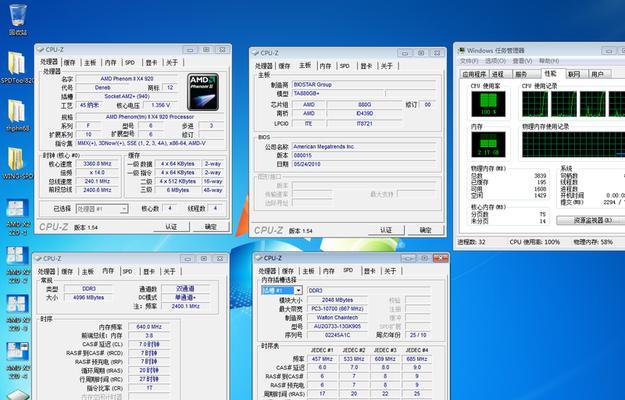Screen dimensions: 625x400
Task: Select 主板 tab in the memory CPU-Z window
Action: (88, 271)
